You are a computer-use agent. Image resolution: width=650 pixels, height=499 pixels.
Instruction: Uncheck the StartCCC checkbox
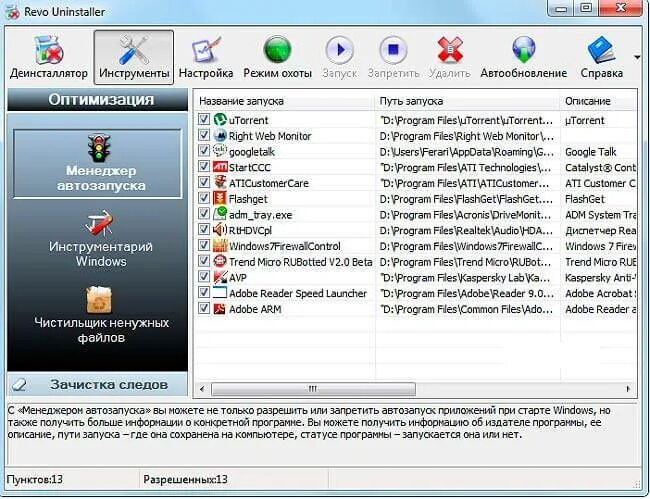204,167
